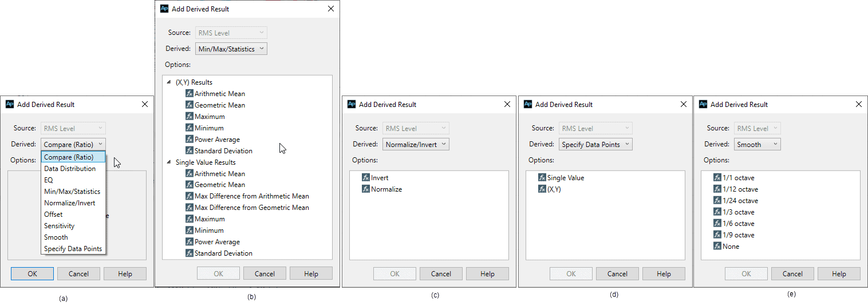Click the fx icon next to 1/3 octave
868x306 pixels.
717,212
